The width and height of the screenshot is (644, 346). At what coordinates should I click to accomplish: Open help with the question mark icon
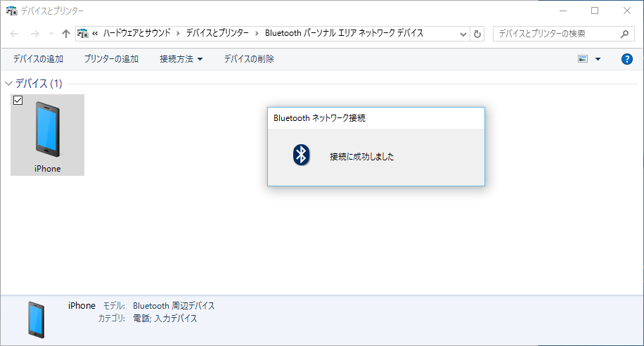pyautogui.click(x=626, y=59)
